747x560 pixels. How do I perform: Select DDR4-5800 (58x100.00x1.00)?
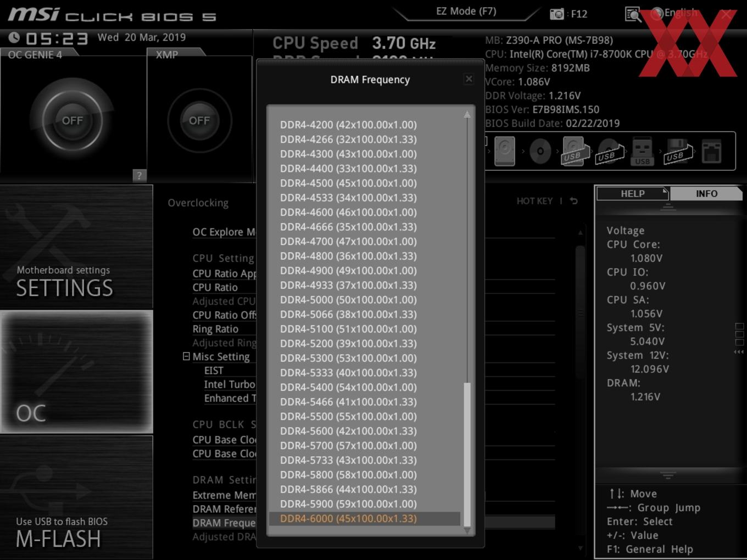click(x=348, y=474)
